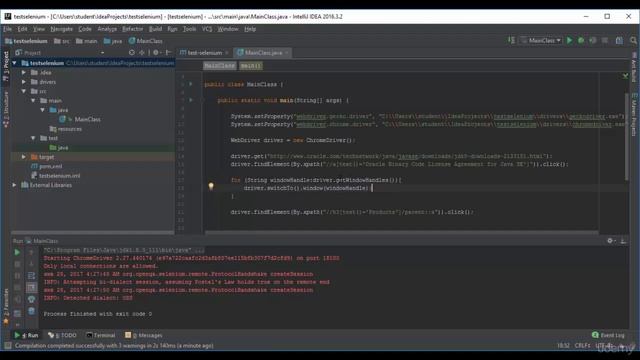Image resolution: width=640 pixels, height=360 pixels.
Task: Click the run gutter arrow beside the main method
Action: point(191,100)
